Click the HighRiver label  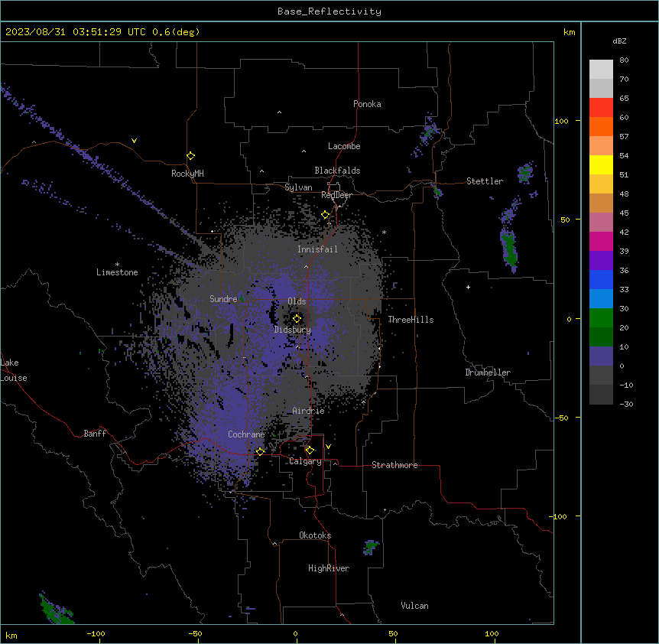(x=329, y=568)
